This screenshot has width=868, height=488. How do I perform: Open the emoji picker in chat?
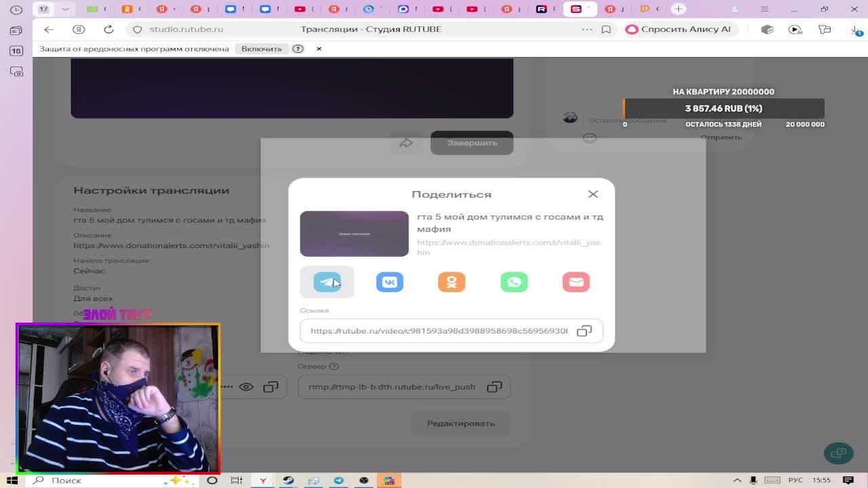point(590,138)
